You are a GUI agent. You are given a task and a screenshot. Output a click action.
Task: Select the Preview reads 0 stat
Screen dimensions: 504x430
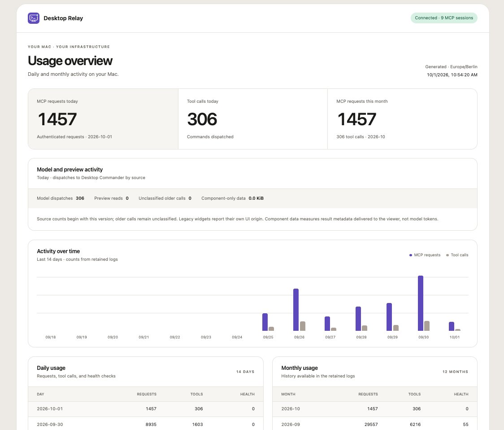click(x=111, y=198)
